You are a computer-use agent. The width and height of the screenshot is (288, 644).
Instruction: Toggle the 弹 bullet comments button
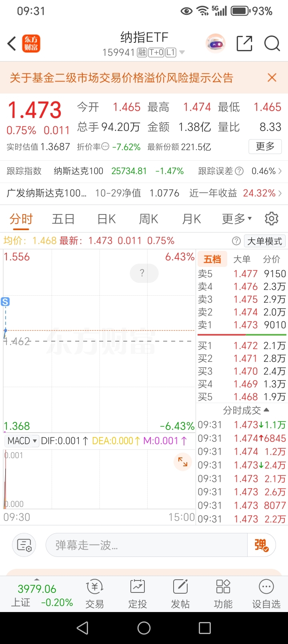[x=262, y=545]
